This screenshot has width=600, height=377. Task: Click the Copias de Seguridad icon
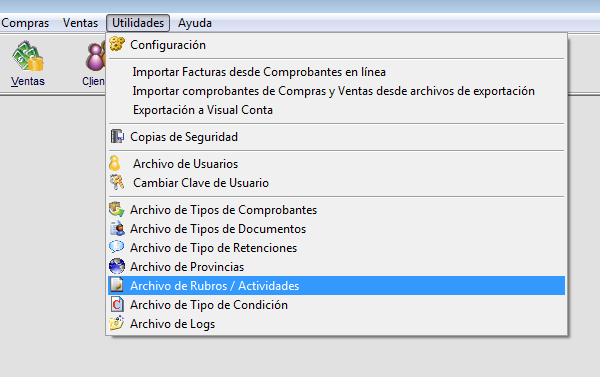click(117, 136)
